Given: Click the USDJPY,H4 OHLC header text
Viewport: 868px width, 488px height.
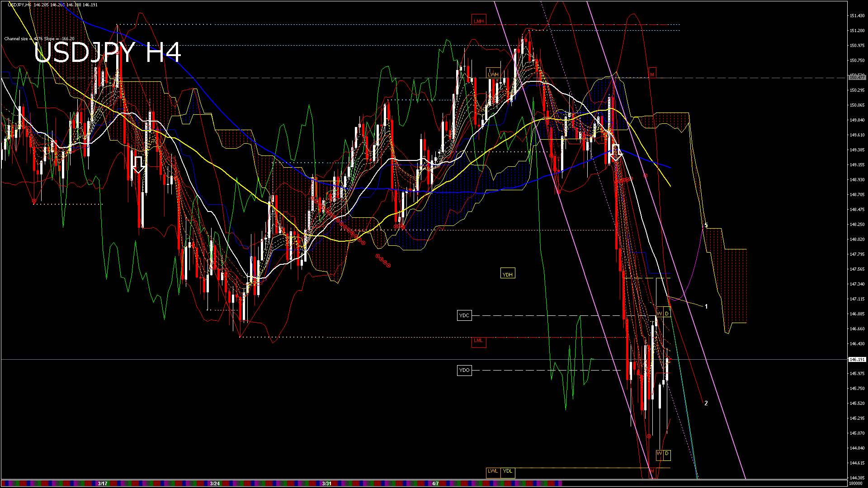Looking at the screenshot, I should click(52, 5).
